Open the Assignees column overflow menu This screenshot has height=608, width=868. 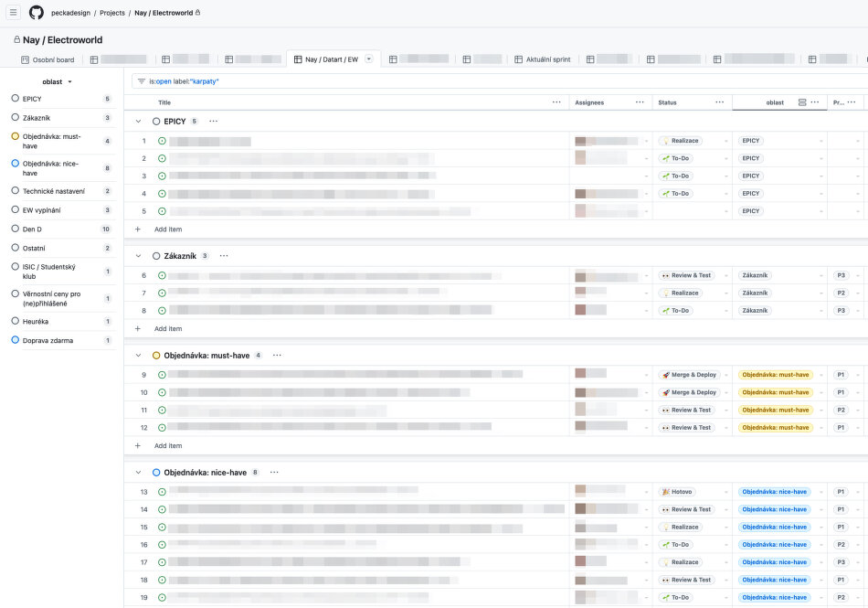coord(640,102)
